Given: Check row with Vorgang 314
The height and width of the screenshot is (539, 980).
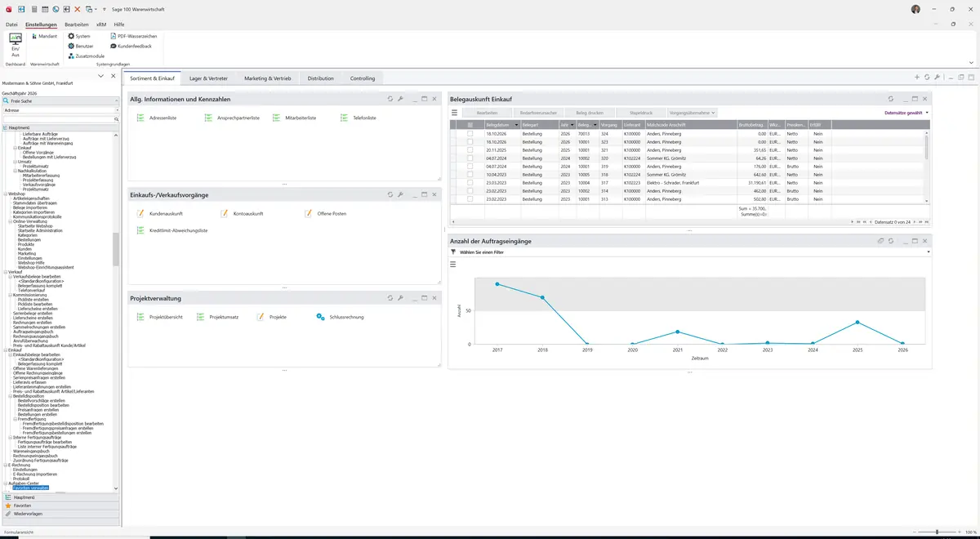Looking at the screenshot, I should (470, 191).
